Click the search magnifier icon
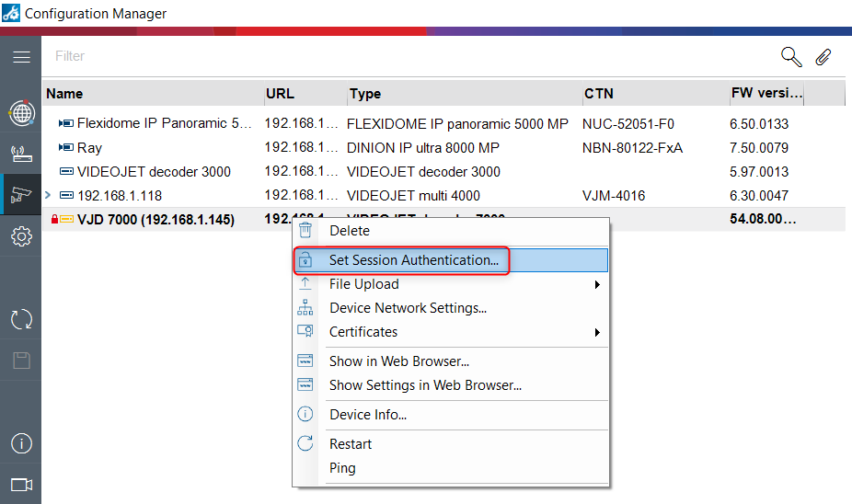Screen dimensions: 852x504 coord(790,57)
